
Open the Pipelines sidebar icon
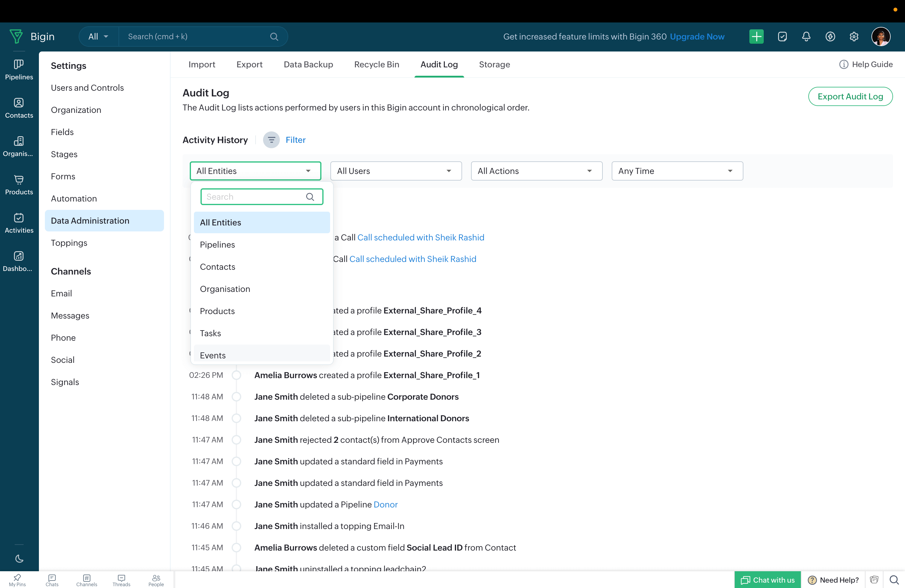pos(19,69)
